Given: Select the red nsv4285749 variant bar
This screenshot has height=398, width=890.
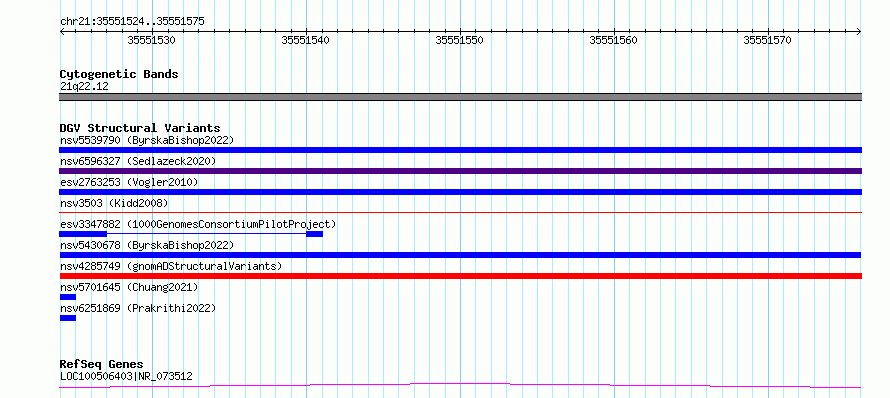Looking at the screenshot, I should tap(460, 276).
